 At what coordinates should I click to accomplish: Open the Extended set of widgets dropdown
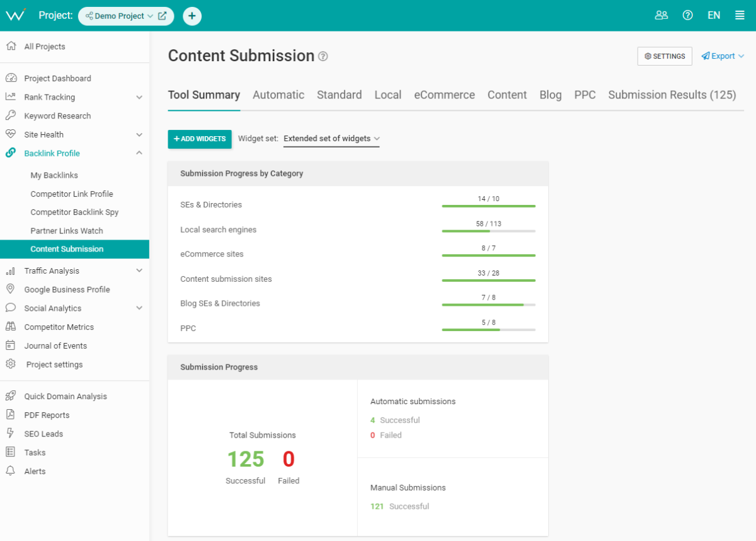pyautogui.click(x=331, y=139)
